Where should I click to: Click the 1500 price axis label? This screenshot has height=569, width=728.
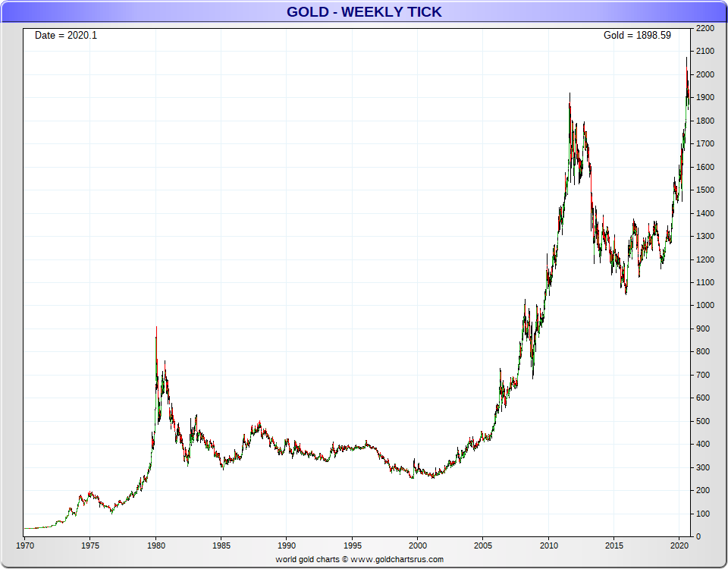tap(705, 190)
